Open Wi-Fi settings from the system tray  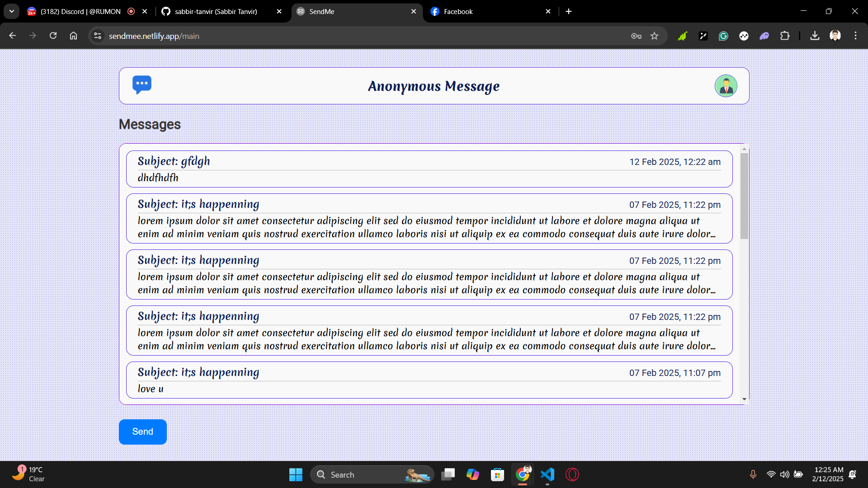[x=771, y=474]
